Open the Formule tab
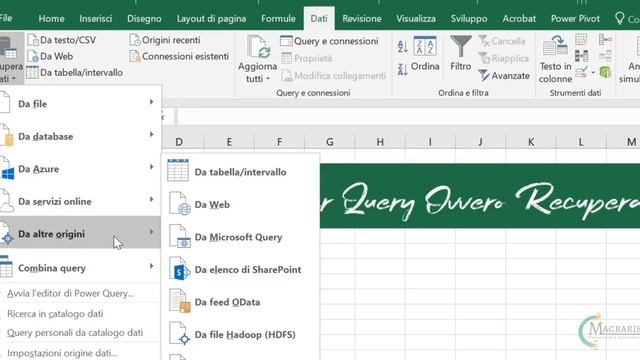This screenshot has height=360, width=640. coord(278,19)
